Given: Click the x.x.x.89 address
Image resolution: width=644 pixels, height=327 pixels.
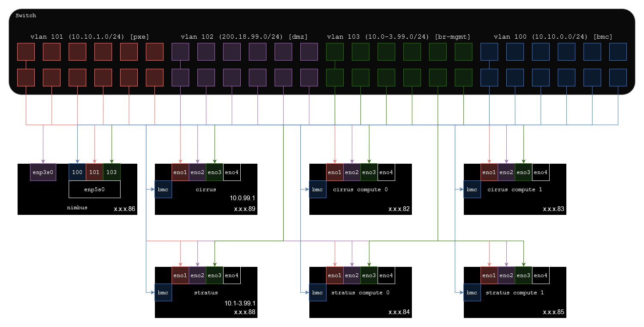Looking at the screenshot, I should [245, 209].
